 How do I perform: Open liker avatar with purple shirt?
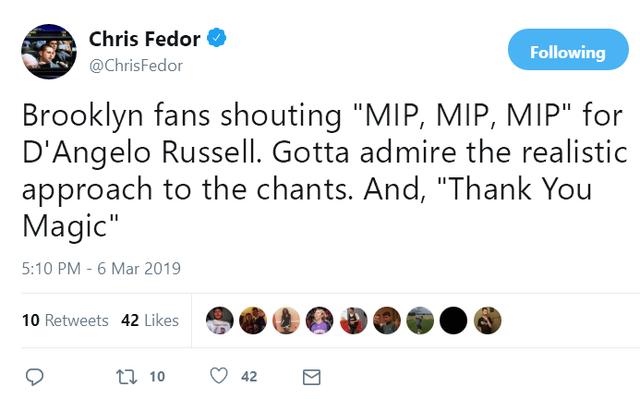(x=320, y=321)
